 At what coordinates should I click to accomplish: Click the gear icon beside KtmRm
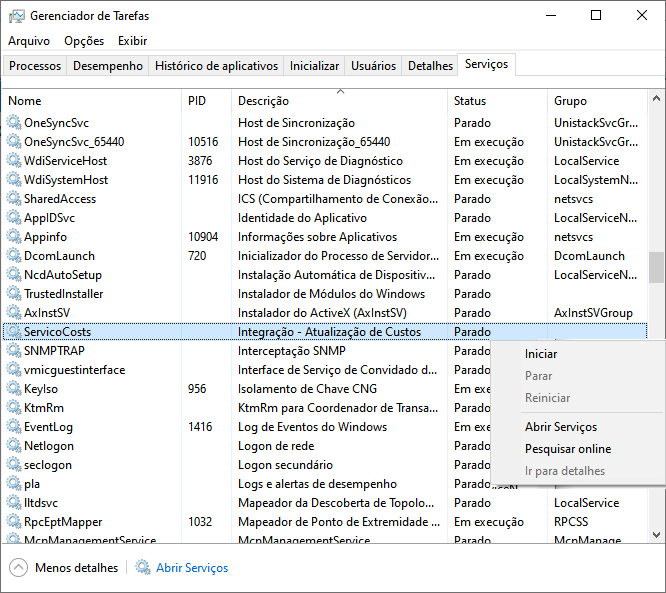pyautogui.click(x=14, y=408)
